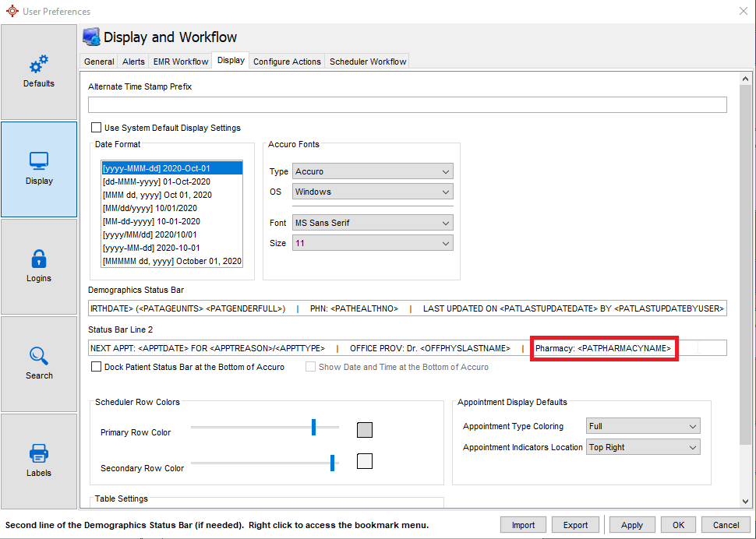This screenshot has width=756, height=539.
Task: Check Dock Patient Status Bar at Bottom
Action: pos(97,367)
